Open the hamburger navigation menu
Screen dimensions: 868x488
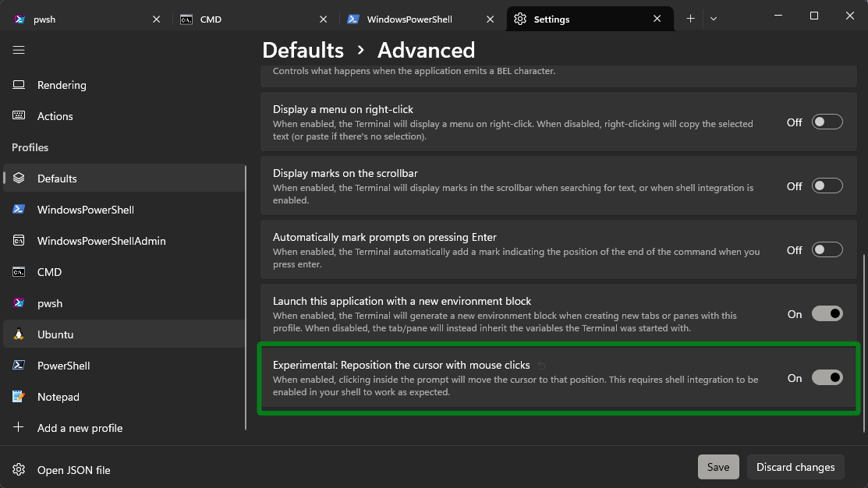pos(19,51)
